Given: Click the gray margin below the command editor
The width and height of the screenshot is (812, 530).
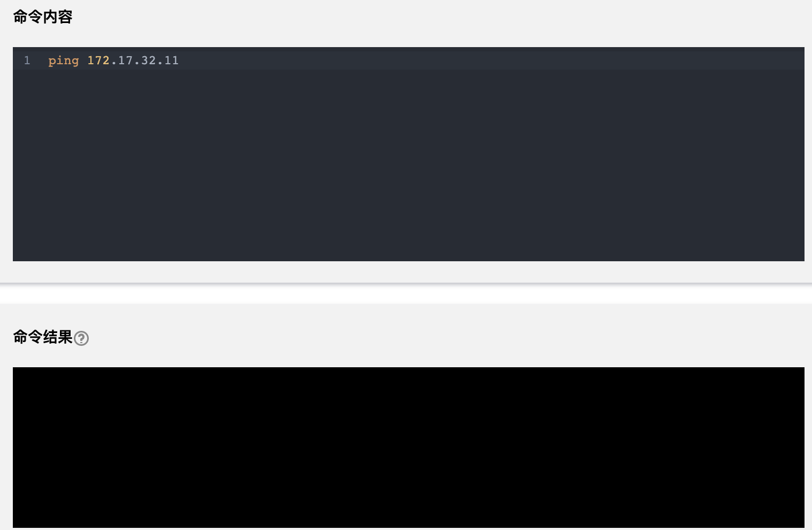Looking at the screenshot, I should click(406, 271).
